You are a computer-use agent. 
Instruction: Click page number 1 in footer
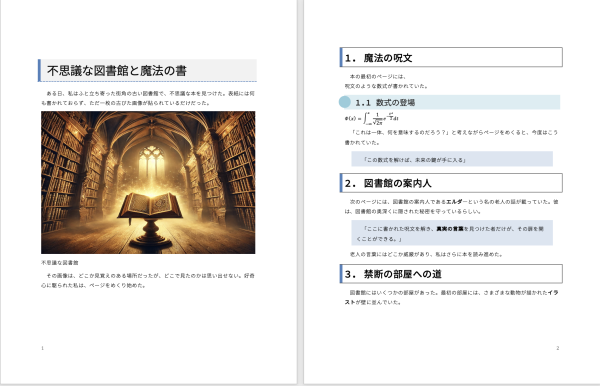click(x=42, y=348)
